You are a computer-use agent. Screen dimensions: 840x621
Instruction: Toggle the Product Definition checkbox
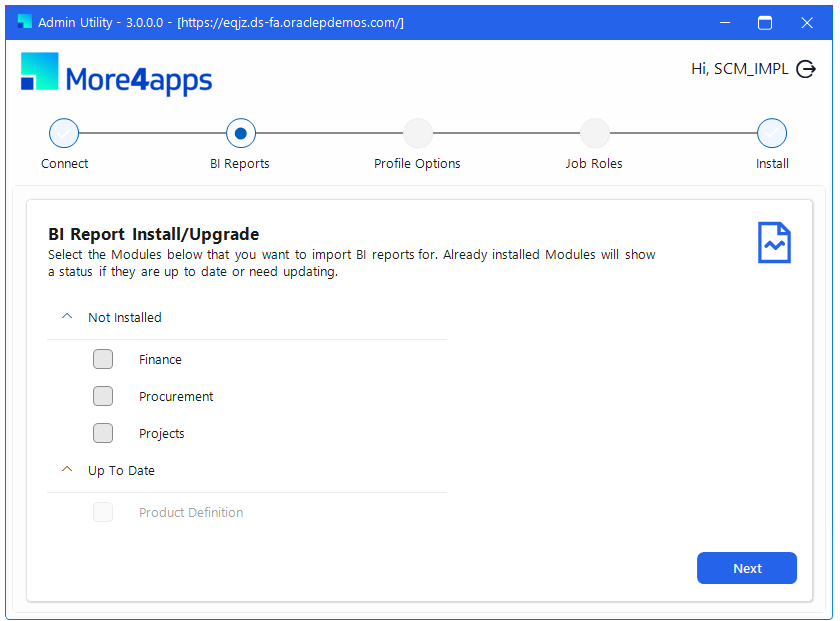[103, 512]
